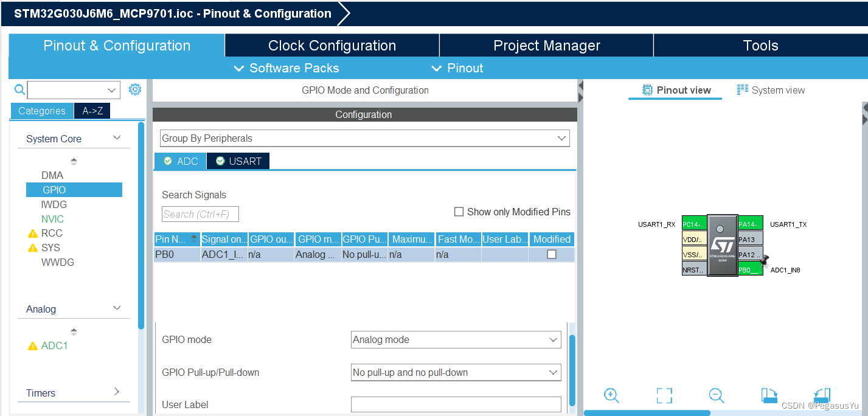This screenshot has height=416, width=868.
Task: Click the pushpin on the PB0 pin
Action: (x=765, y=260)
